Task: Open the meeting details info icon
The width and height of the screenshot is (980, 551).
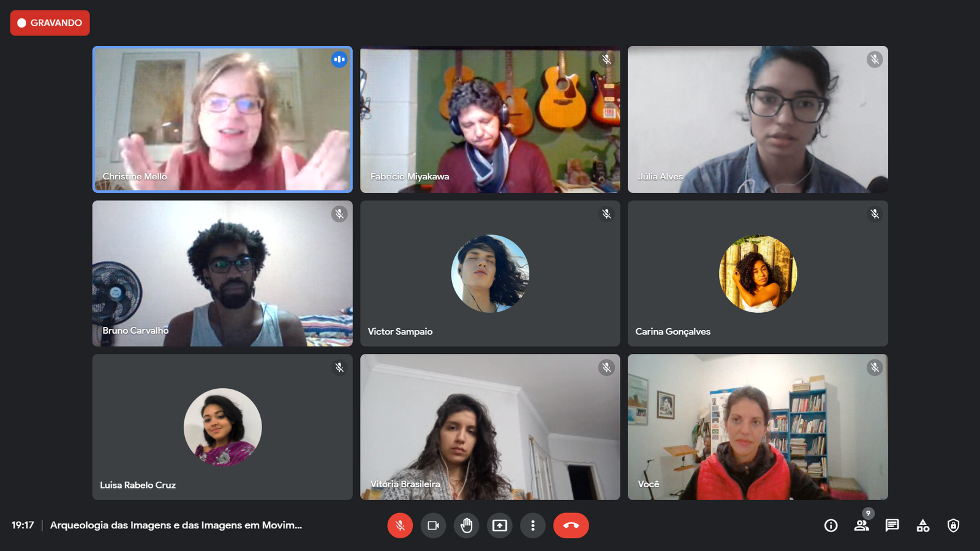Action: [831, 525]
